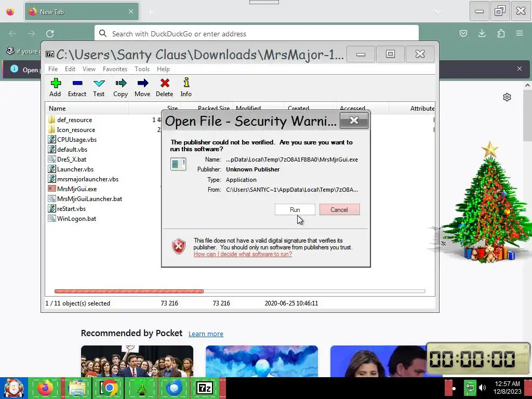Click the Pocket Learn more link
This screenshot has height=399, width=532.
206,334
